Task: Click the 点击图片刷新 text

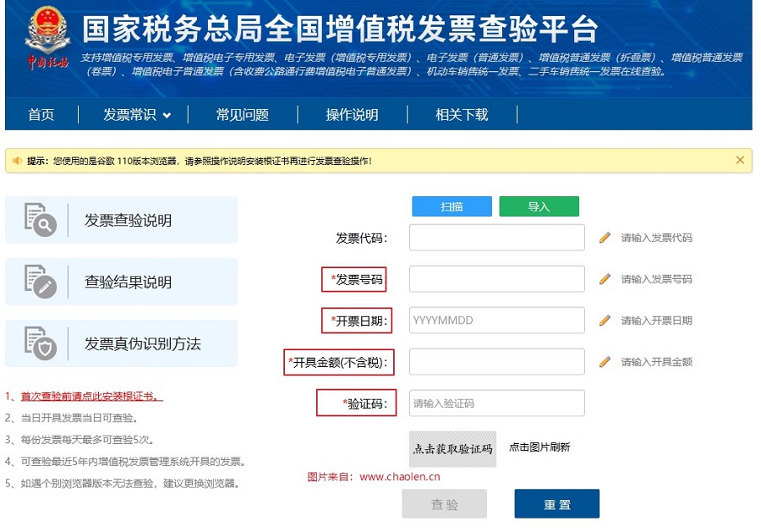Action: (539, 447)
